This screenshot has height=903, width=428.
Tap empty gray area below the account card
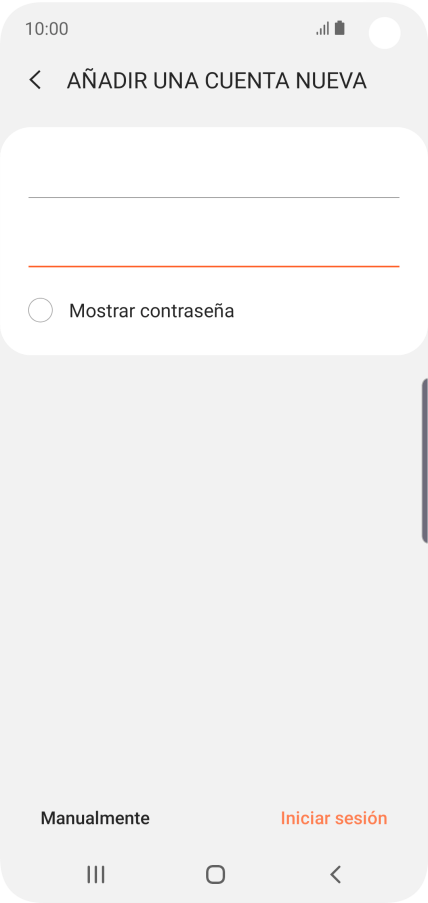[x=214, y=576]
